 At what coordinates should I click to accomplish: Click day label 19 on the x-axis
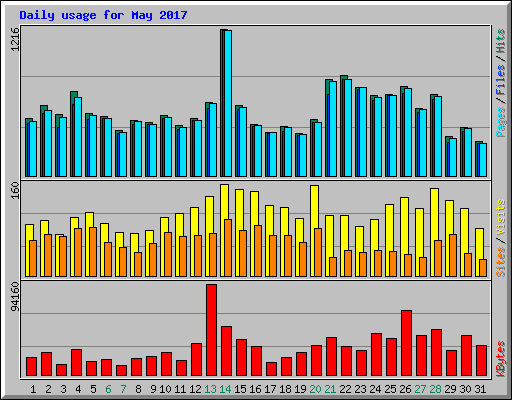pyautogui.click(x=300, y=389)
